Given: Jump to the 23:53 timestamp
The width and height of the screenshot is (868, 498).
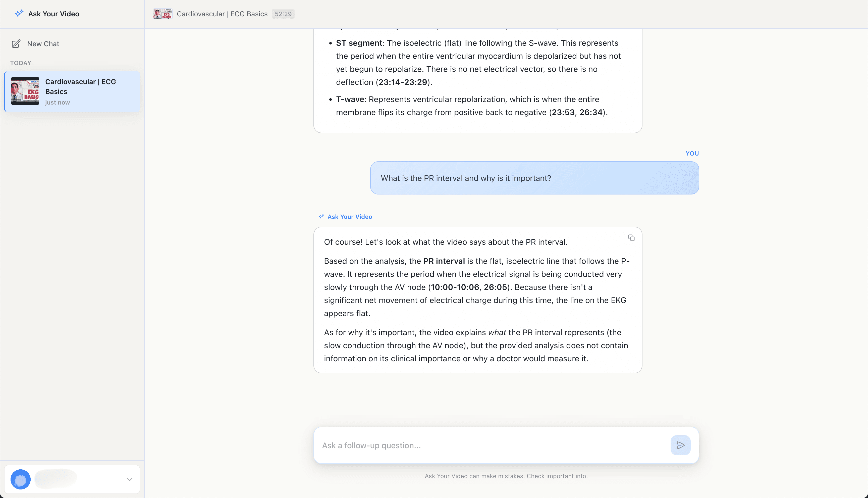Looking at the screenshot, I should point(563,112).
